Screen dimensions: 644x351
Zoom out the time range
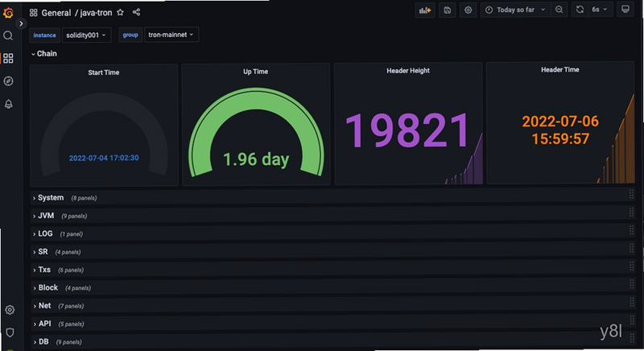559,10
